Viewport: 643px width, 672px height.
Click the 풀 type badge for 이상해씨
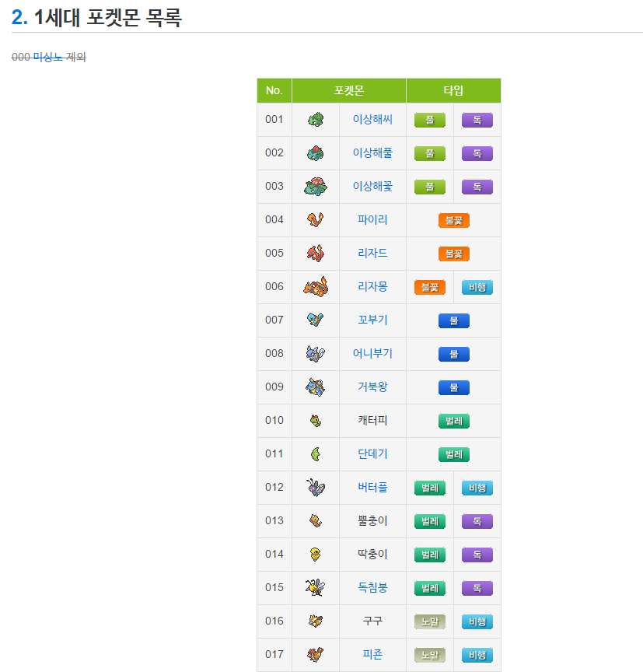430,120
